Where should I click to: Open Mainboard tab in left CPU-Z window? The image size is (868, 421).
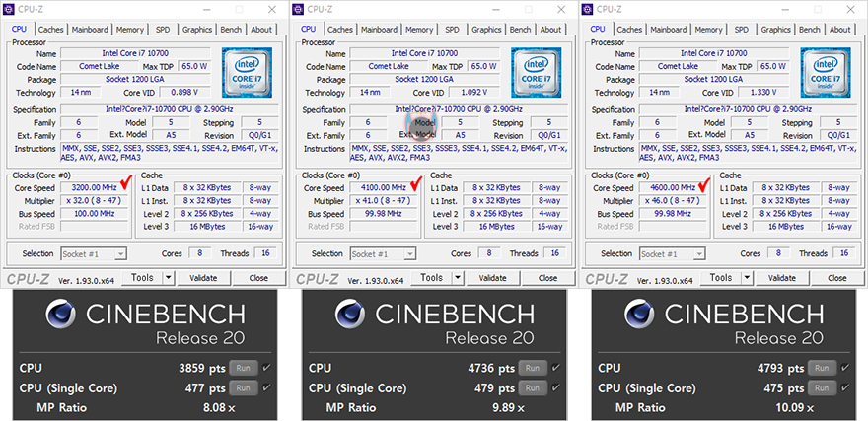point(90,30)
